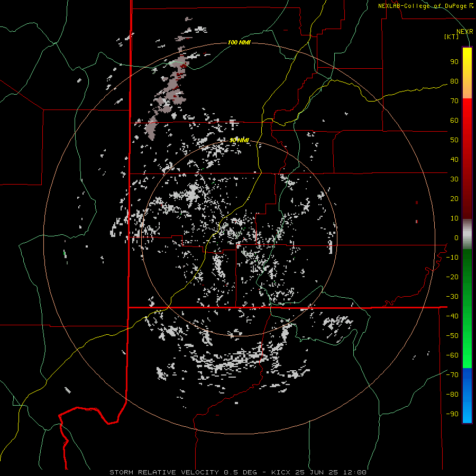This screenshot has height=476, width=476.
Task: Click the -80 value on velocity scale
Action: coord(452,395)
